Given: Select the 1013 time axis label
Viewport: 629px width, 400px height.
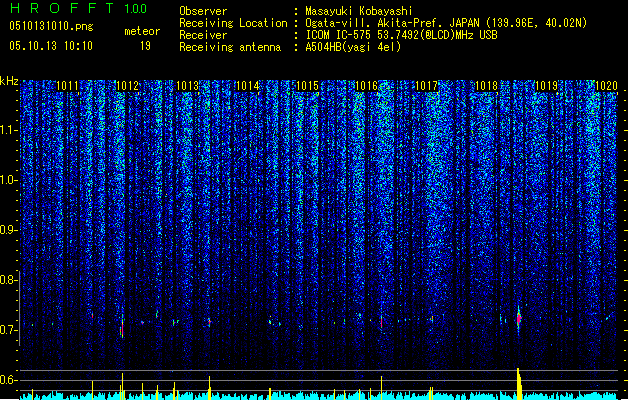Looking at the screenshot, I should click(187, 85).
